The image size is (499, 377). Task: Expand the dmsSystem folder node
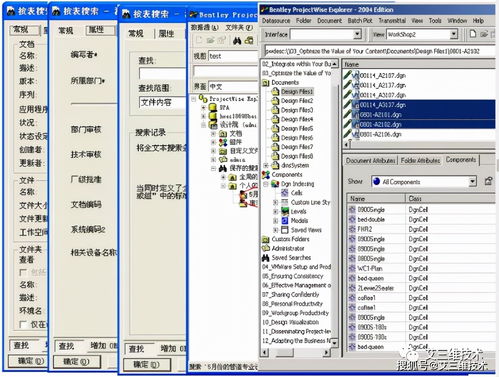[266, 165]
